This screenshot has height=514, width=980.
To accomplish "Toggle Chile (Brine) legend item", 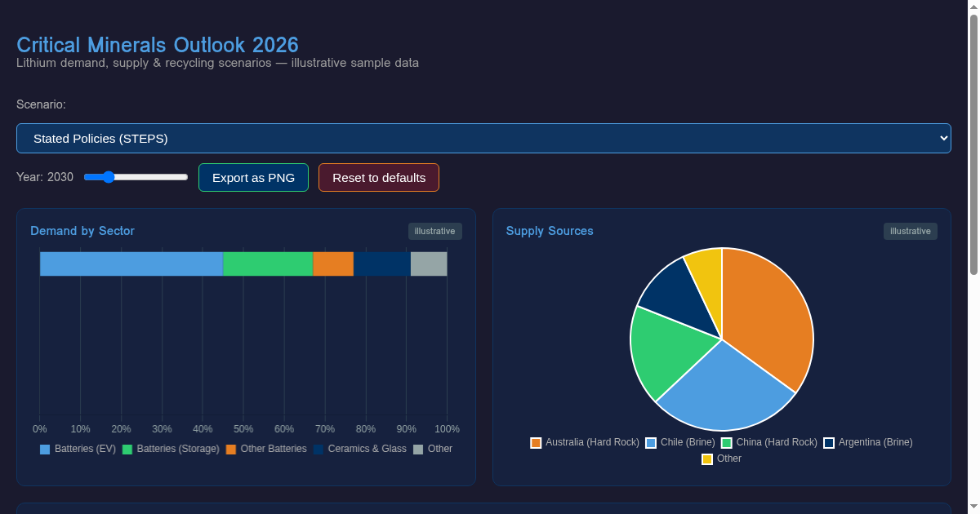I will (x=680, y=442).
